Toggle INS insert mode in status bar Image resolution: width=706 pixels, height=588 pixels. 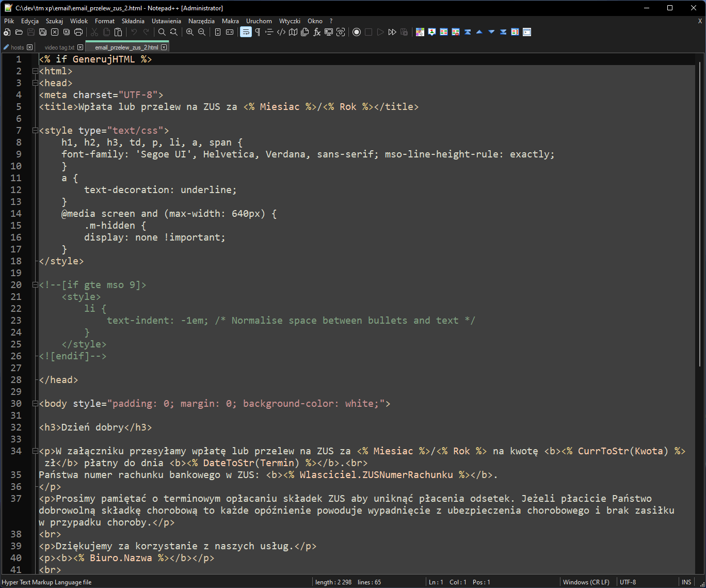click(686, 582)
